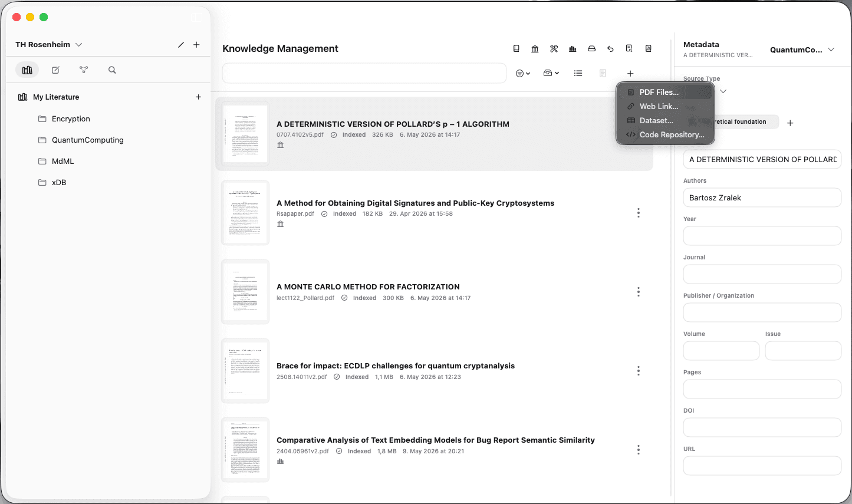
Task: Choose PDF Files... from the add menu
Action: (665, 92)
